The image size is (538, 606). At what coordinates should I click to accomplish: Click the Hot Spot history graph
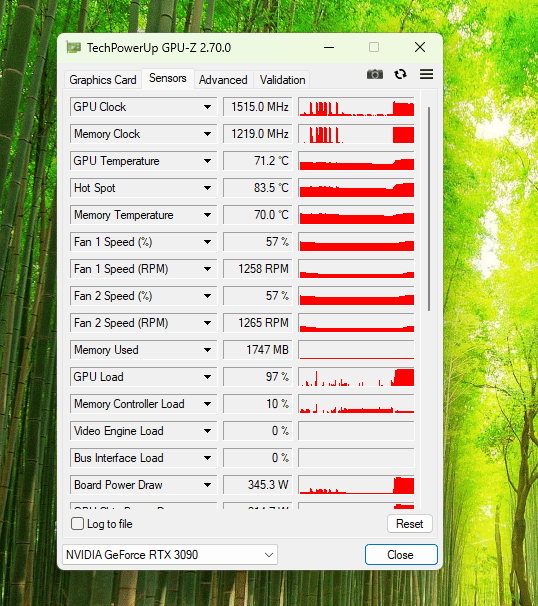coord(356,188)
